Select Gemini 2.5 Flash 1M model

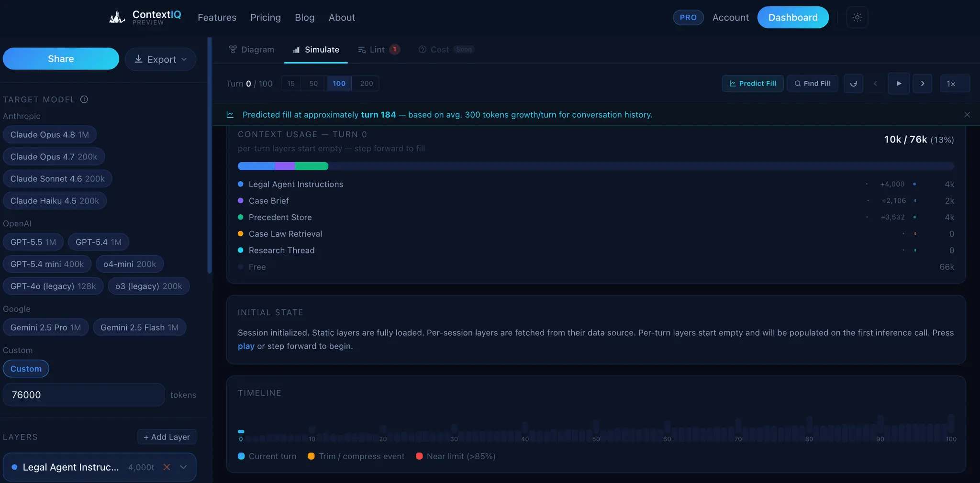(139, 328)
